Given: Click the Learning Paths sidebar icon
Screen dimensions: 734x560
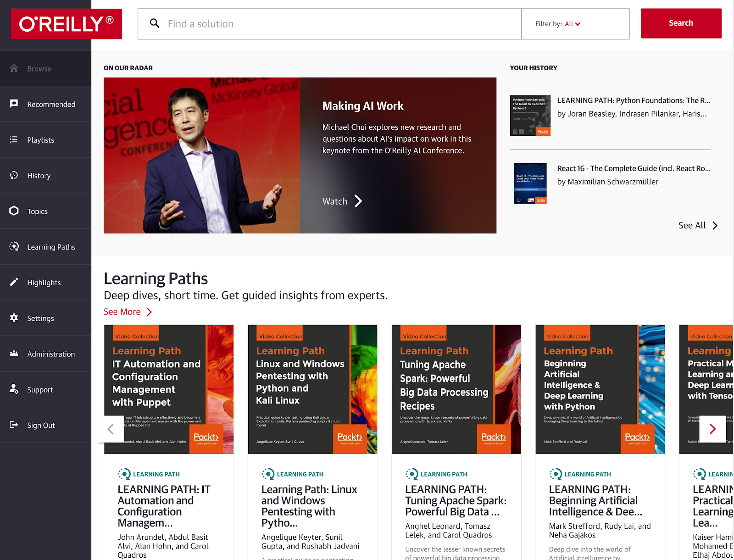Looking at the screenshot, I should tap(14, 246).
